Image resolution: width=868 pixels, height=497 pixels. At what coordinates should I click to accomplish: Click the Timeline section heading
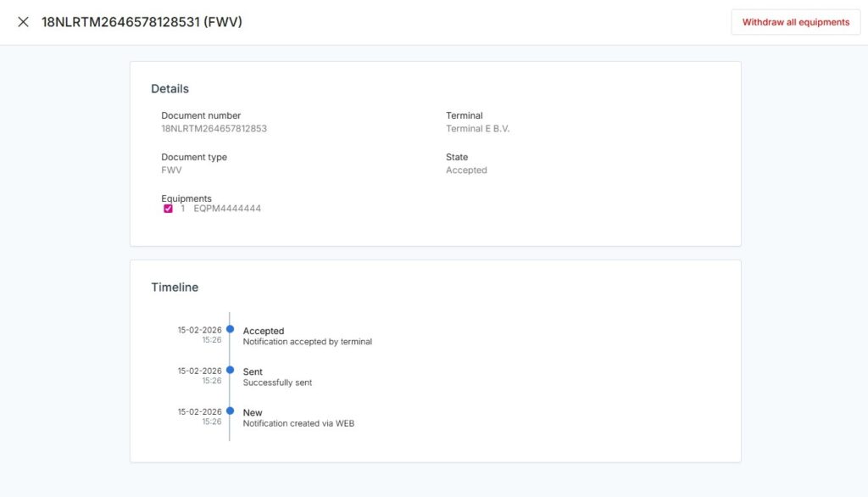(175, 288)
